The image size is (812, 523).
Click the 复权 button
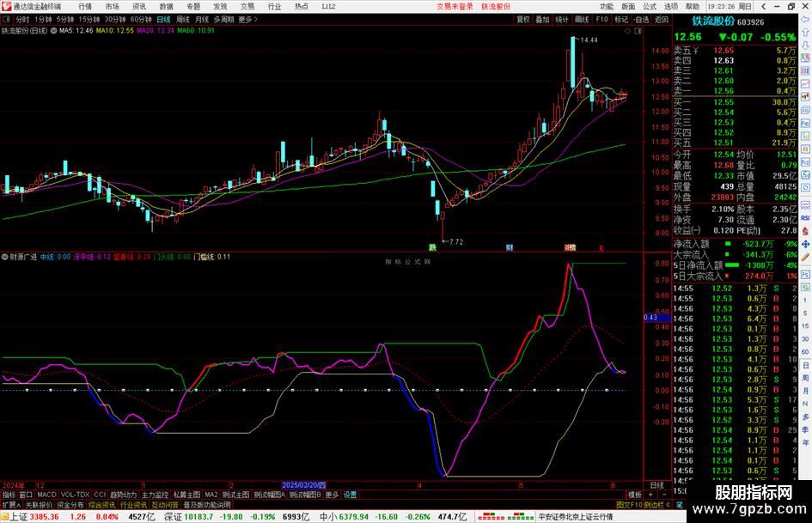(523, 19)
